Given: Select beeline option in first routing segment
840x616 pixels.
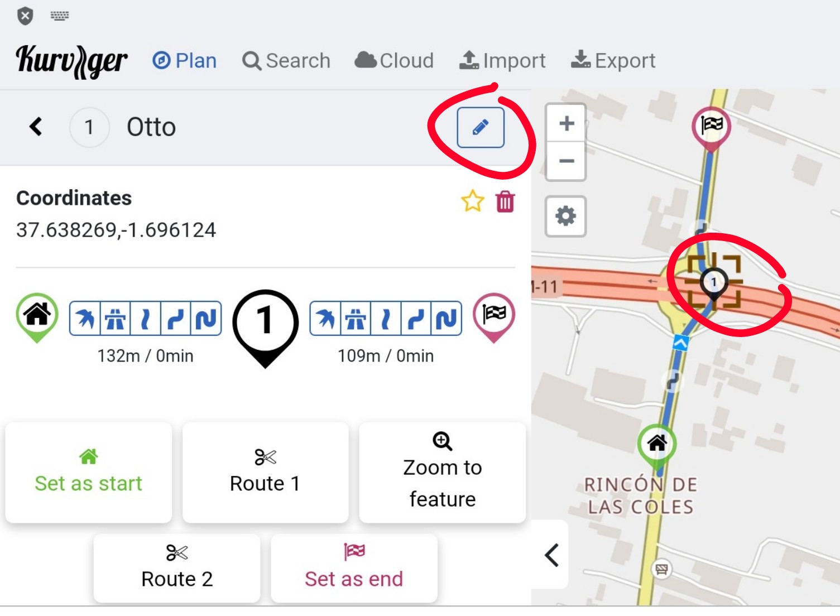Looking at the screenshot, I should point(85,319).
